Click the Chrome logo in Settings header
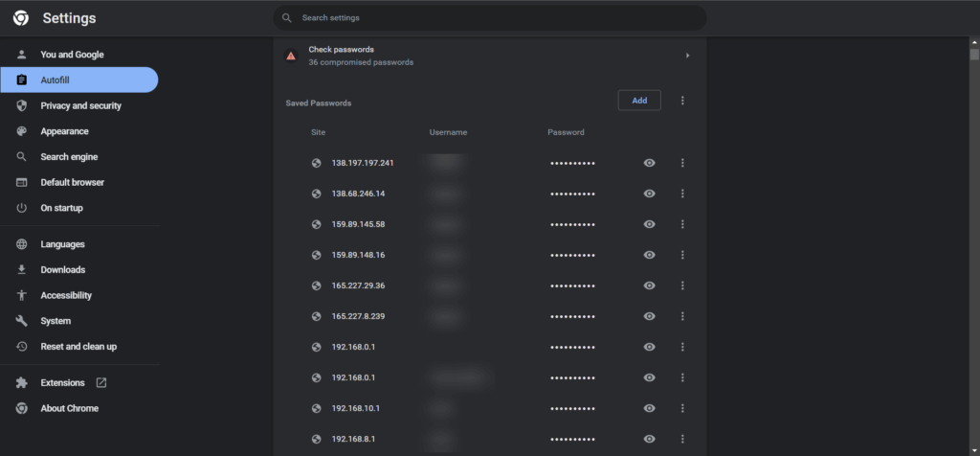The image size is (980, 456). [21, 18]
